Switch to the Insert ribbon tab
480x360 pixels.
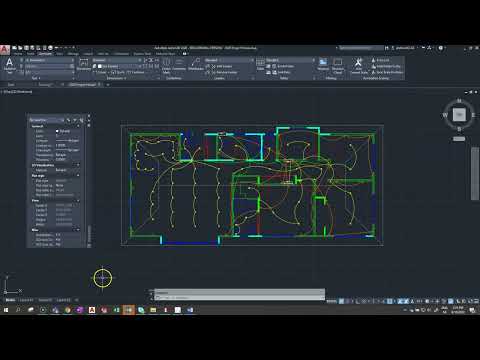click(31, 54)
